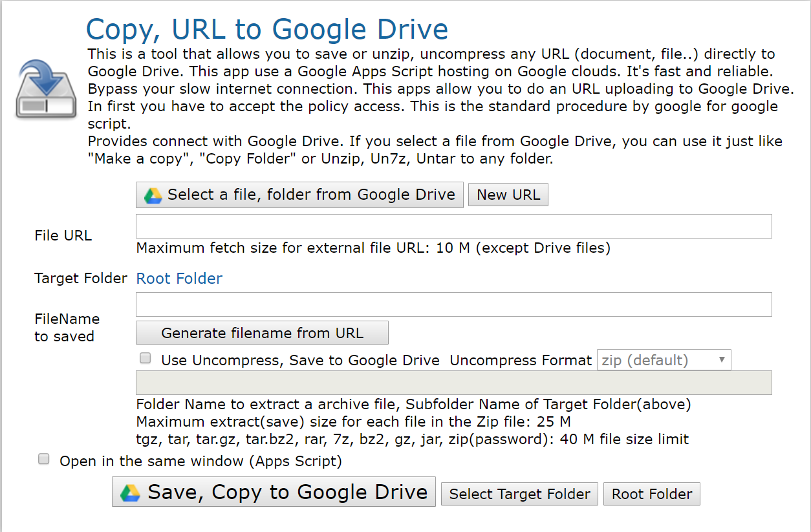Click the 'Target Folder' label text
The width and height of the screenshot is (811, 532).
[81, 279]
